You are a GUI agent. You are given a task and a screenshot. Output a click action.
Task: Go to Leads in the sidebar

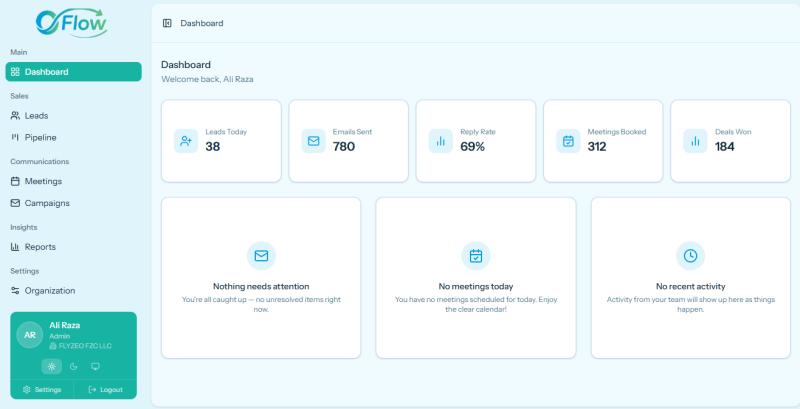(73, 116)
